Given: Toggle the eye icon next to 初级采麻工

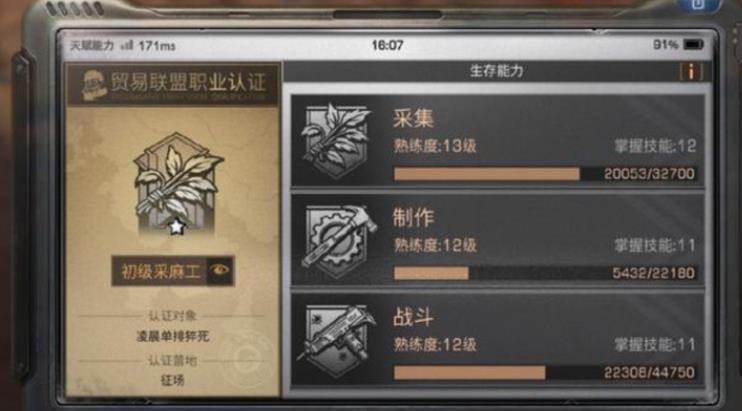Looking at the screenshot, I should pyautogui.click(x=220, y=271).
